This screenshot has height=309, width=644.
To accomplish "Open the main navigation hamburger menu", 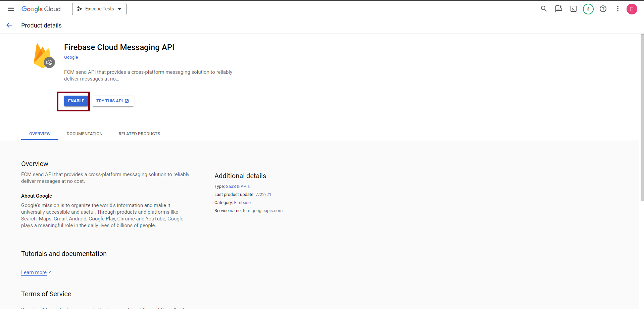I will pyautogui.click(x=11, y=9).
